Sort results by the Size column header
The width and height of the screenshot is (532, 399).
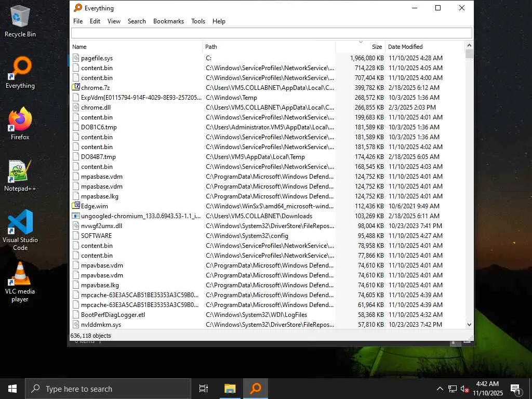click(x=361, y=47)
